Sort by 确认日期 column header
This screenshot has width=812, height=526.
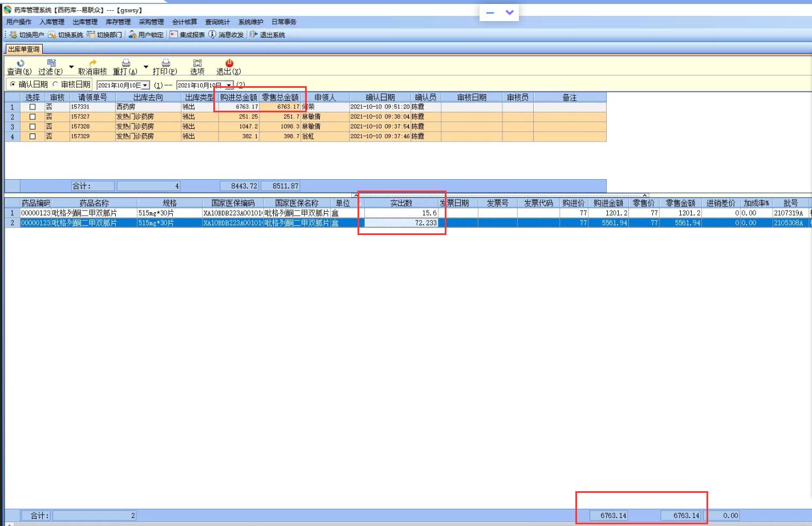(x=380, y=98)
